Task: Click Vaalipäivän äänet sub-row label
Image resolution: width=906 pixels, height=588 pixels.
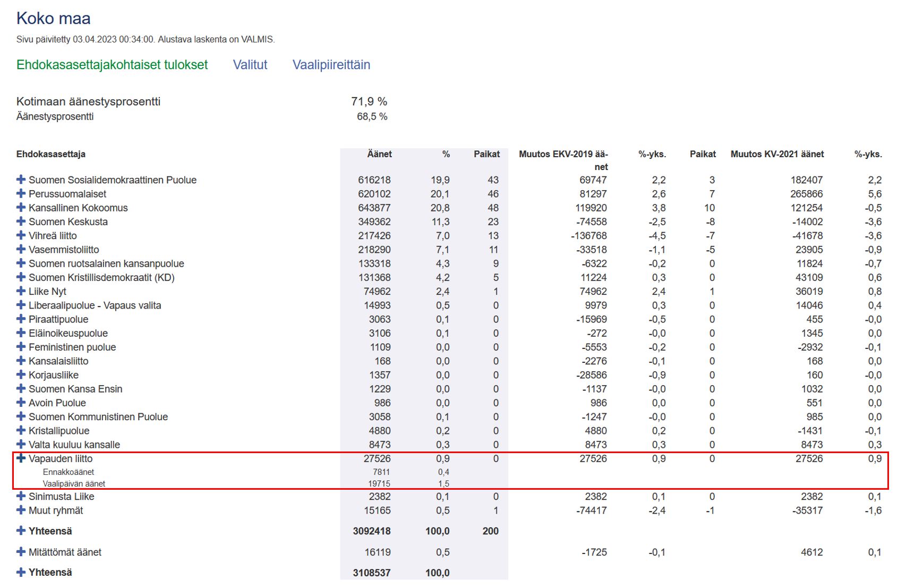Action: click(x=74, y=483)
